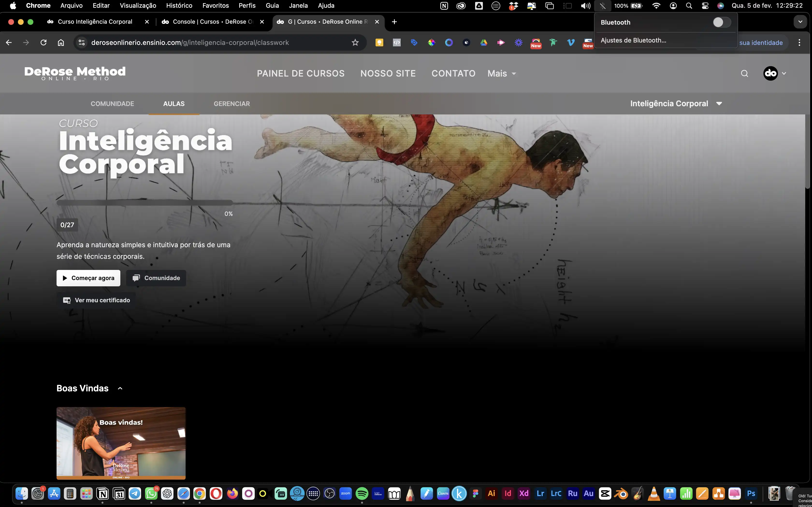Switch to the COMUNIDADE tab

point(112,104)
